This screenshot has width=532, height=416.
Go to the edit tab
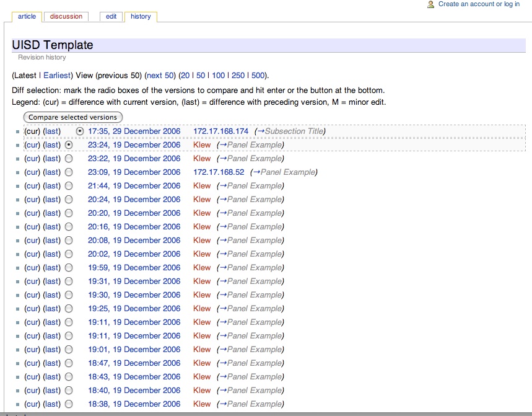(x=111, y=17)
